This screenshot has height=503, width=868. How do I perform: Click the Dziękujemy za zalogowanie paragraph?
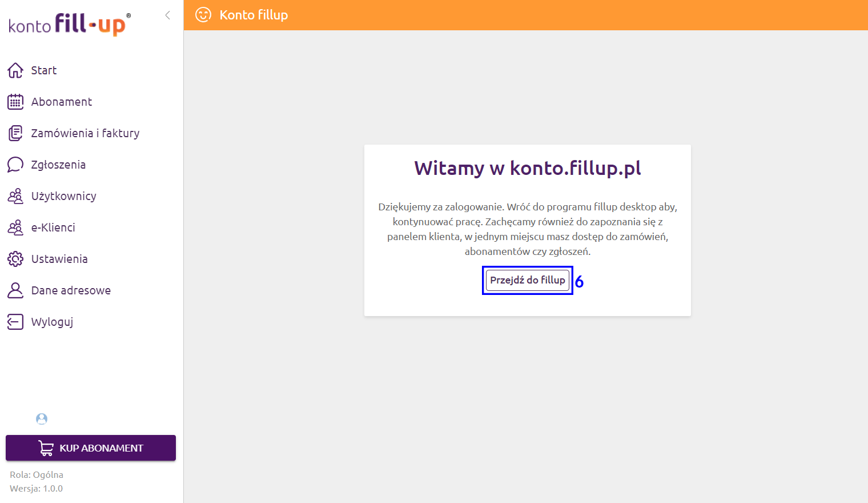tap(528, 229)
